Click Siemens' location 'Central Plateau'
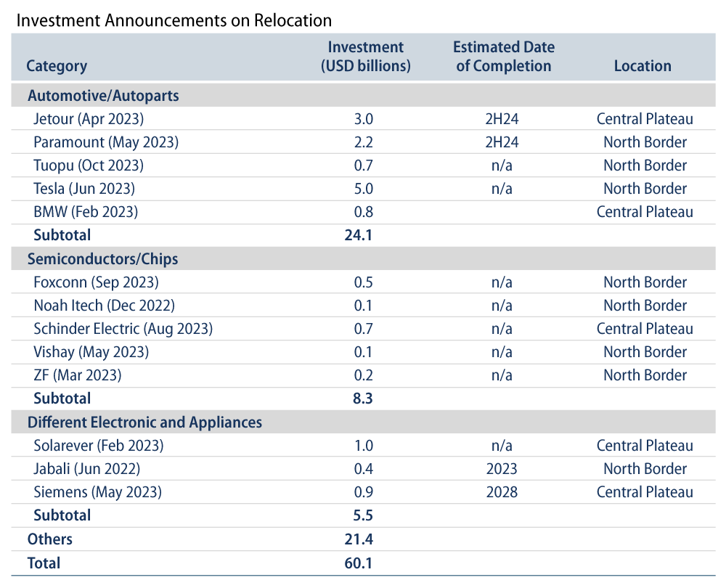The image size is (726, 588). click(645, 492)
